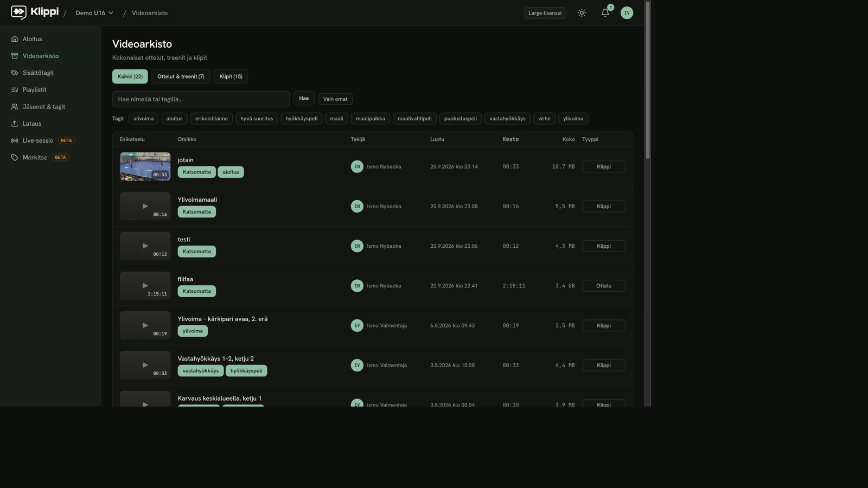
Task: Click the Klippi type badge for jotain
Action: pos(604,166)
